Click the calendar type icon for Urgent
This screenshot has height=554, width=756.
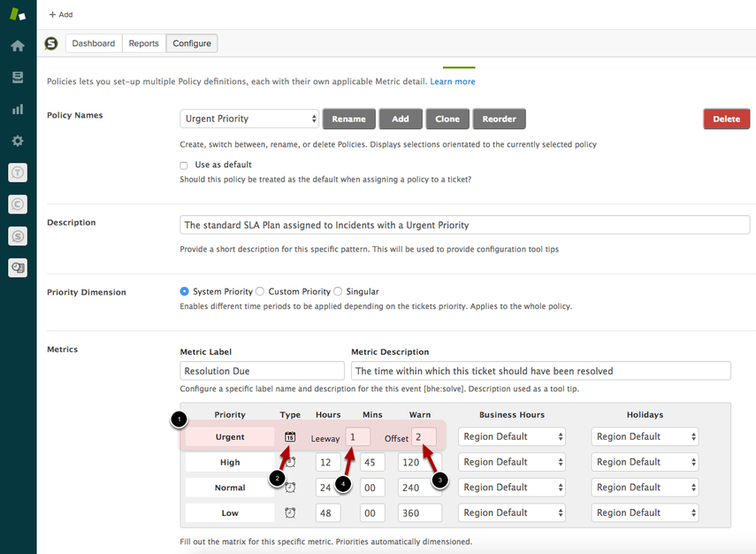pyautogui.click(x=290, y=436)
